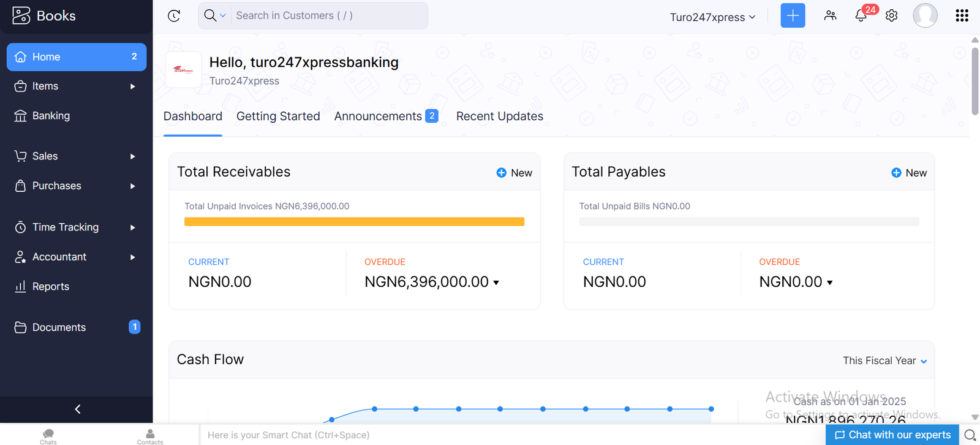Switch to the Announcements tab

pos(385,116)
